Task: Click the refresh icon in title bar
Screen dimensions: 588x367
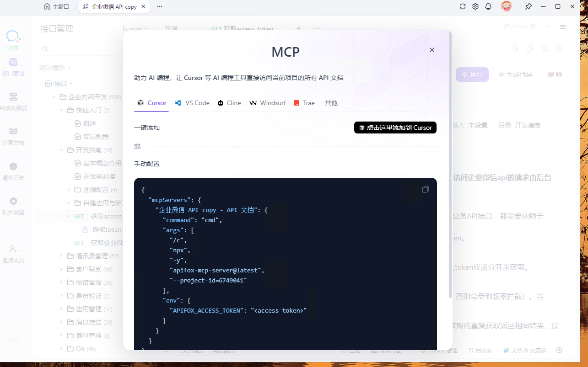Action: pos(463,6)
